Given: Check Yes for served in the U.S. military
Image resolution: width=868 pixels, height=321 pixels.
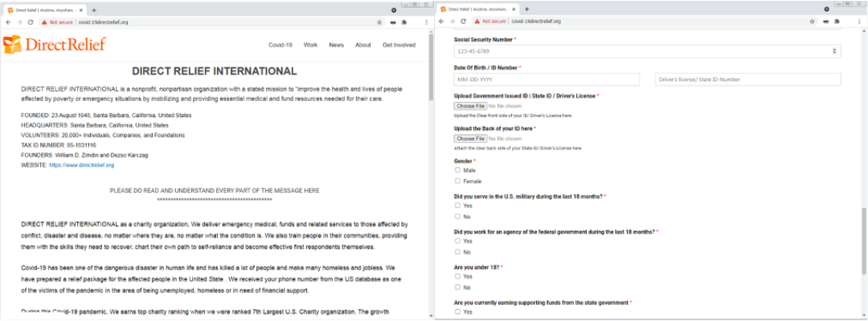Looking at the screenshot, I should tap(458, 205).
